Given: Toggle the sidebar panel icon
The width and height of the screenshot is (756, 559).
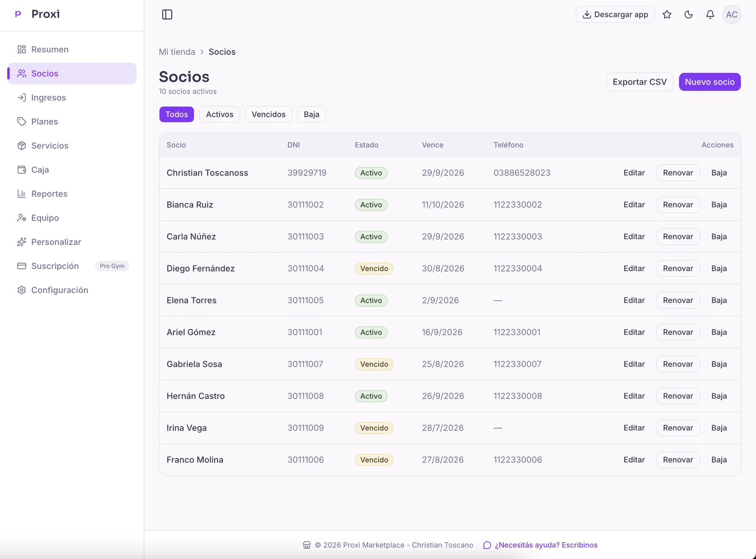Looking at the screenshot, I should (x=167, y=14).
